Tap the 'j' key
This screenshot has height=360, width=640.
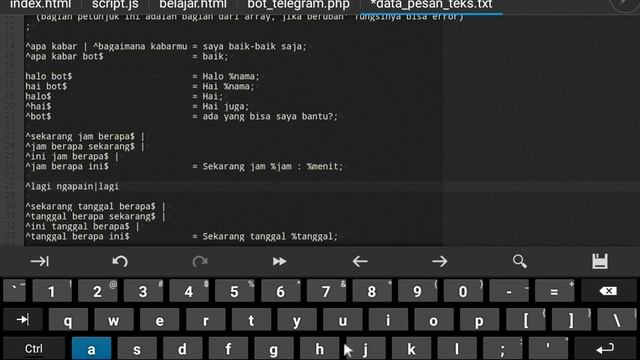365,349
